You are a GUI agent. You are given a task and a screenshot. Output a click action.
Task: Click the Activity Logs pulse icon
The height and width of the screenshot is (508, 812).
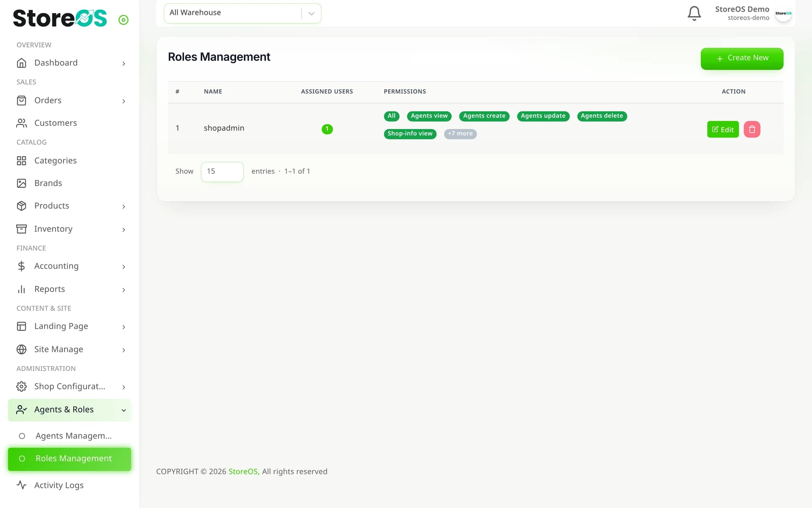21,485
